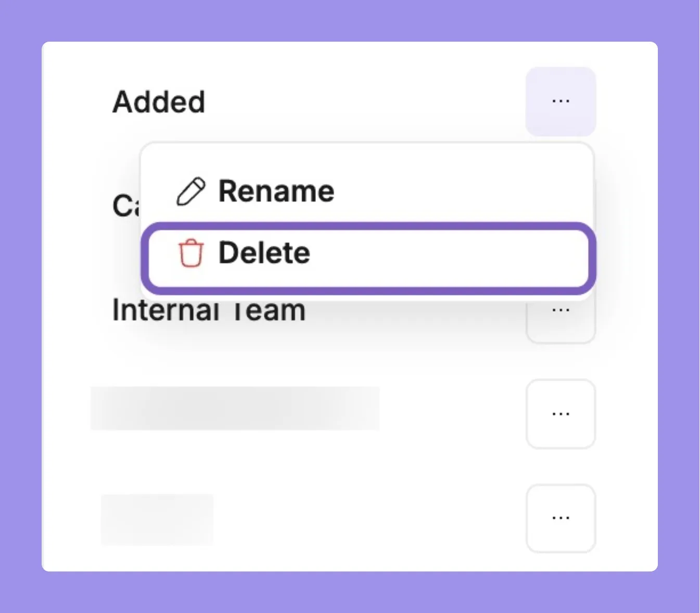Screen dimensions: 700x613
Task: Select the short blurred list entry
Action: (x=157, y=519)
